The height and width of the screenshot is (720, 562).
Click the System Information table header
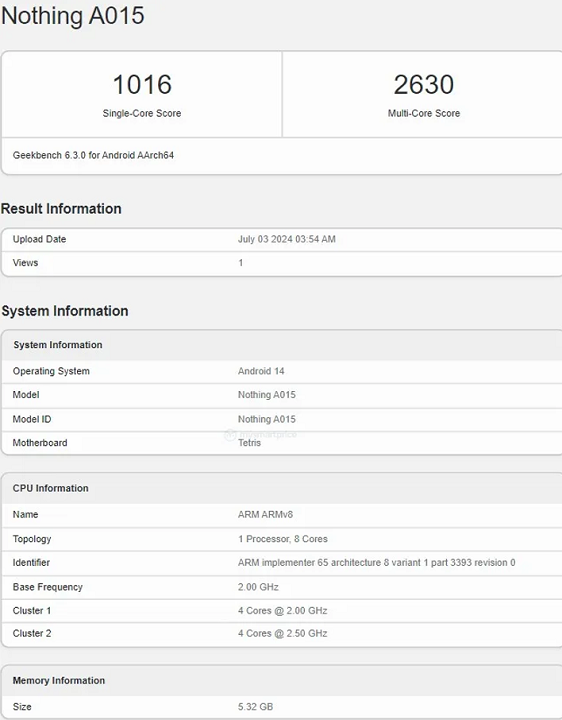(58, 345)
